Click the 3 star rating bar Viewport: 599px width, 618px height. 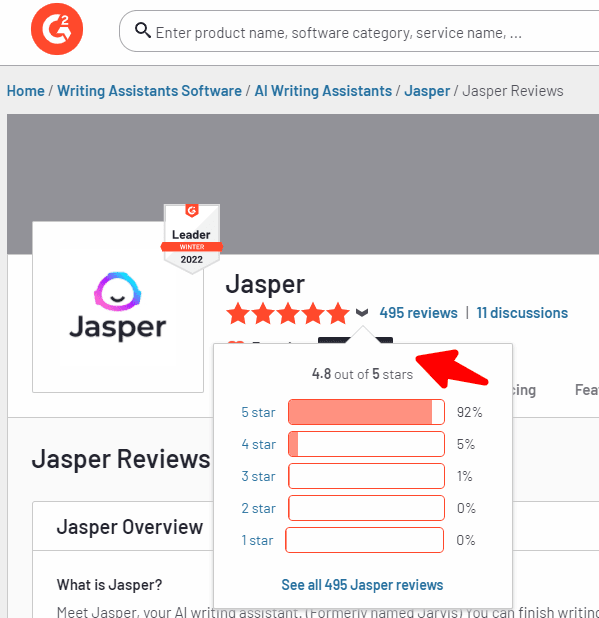[366, 476]
